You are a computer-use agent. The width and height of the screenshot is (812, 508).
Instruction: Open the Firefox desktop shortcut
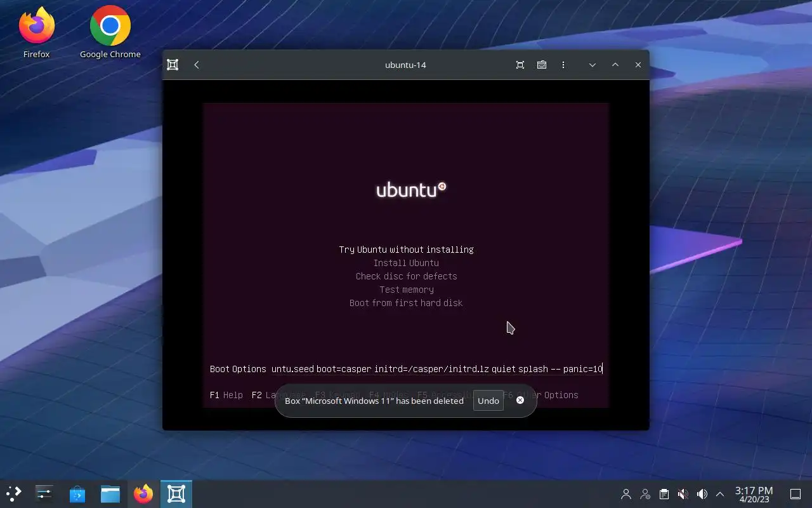point(37,33)
